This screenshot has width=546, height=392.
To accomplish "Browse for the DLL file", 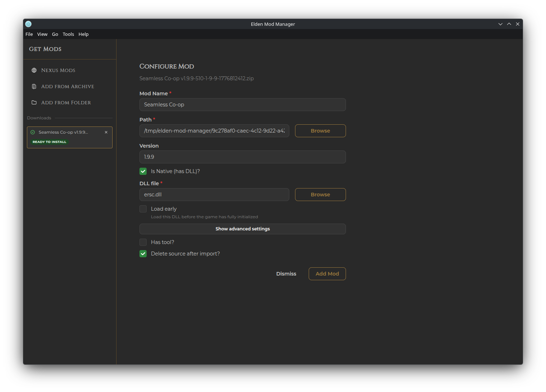I will click(321, 195).
